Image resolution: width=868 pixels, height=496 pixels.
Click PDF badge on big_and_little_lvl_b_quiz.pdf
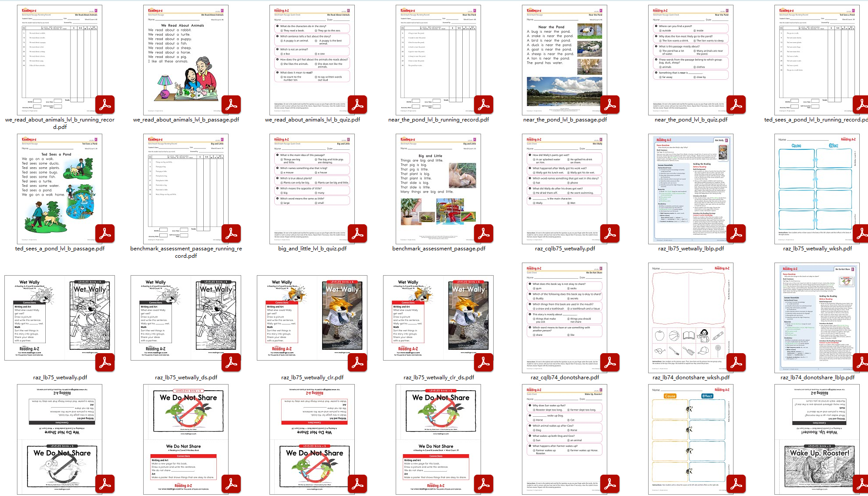[357, 234]
